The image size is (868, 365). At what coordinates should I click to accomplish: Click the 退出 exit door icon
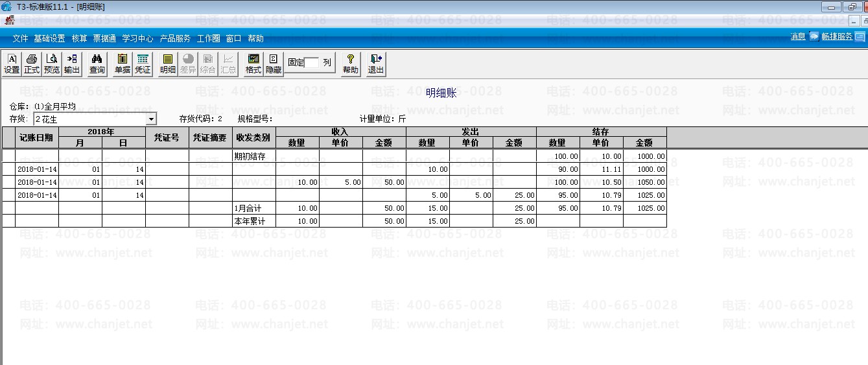point(375,64)
